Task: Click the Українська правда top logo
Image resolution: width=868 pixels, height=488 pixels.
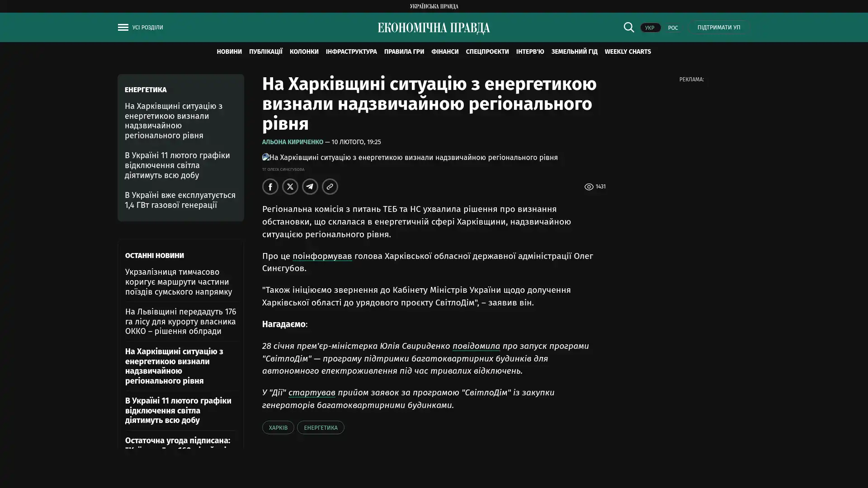Action: click(434, 6)
